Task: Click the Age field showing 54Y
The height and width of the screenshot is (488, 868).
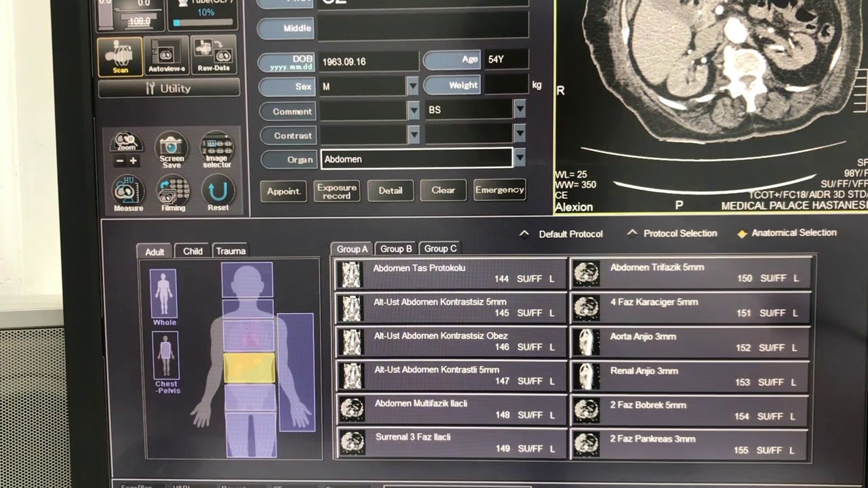Action: coord(506,59)
